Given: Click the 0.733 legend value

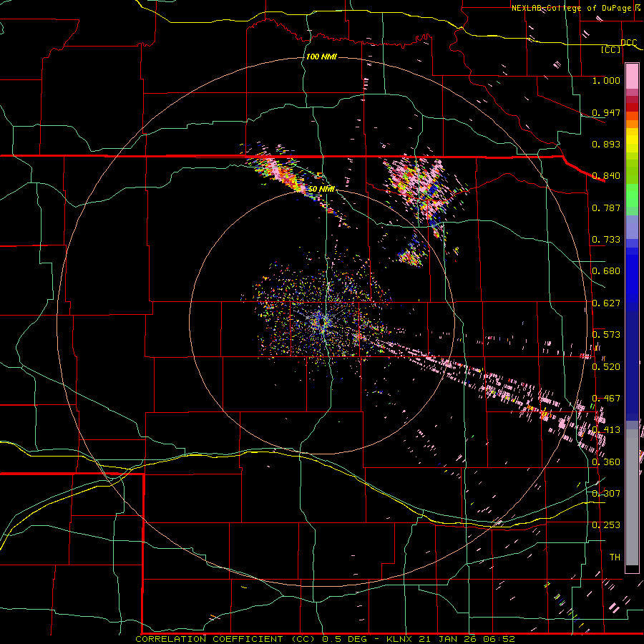Looking at the screenshot, I should tap(606, 240).
